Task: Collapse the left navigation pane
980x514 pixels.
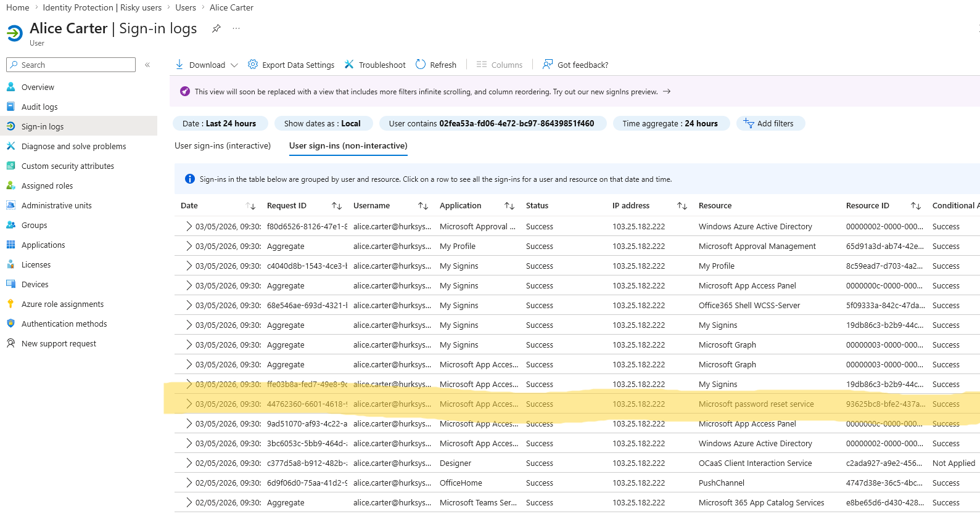Action: [x=147, y=65]
